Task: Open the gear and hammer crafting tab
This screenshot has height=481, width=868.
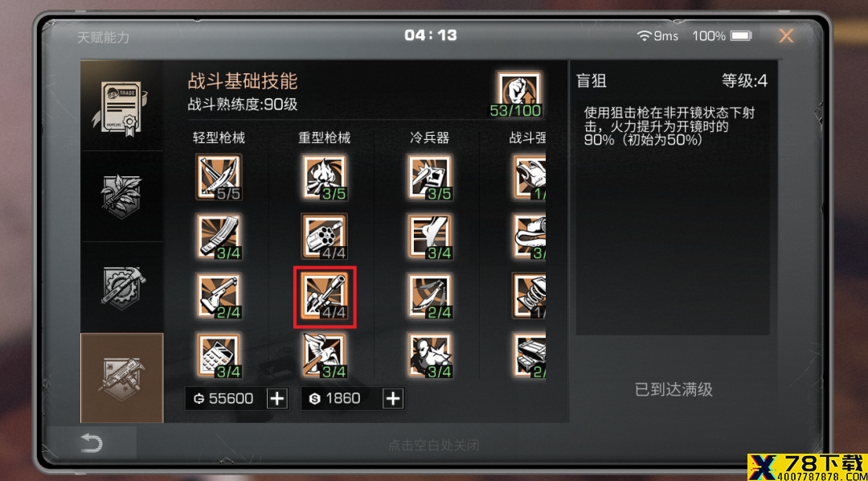Action: point(122,287)
